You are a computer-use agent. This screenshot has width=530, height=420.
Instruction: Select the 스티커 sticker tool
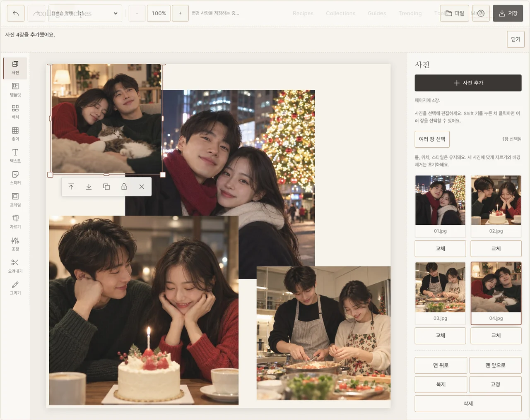(15, 178)
